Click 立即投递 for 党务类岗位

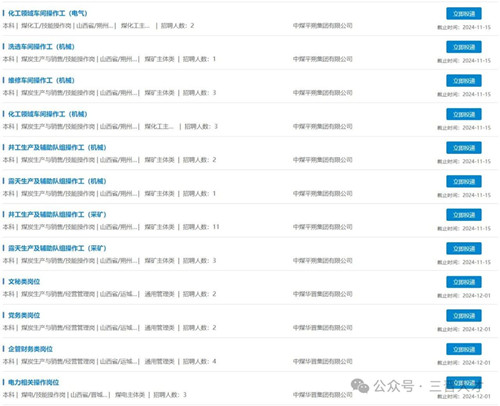(x=464, y=315)
